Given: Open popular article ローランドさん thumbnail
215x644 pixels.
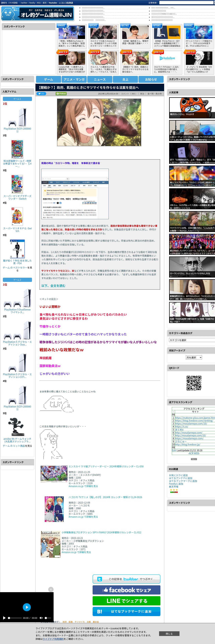Looking at the screenshot, I should [192, 267].
